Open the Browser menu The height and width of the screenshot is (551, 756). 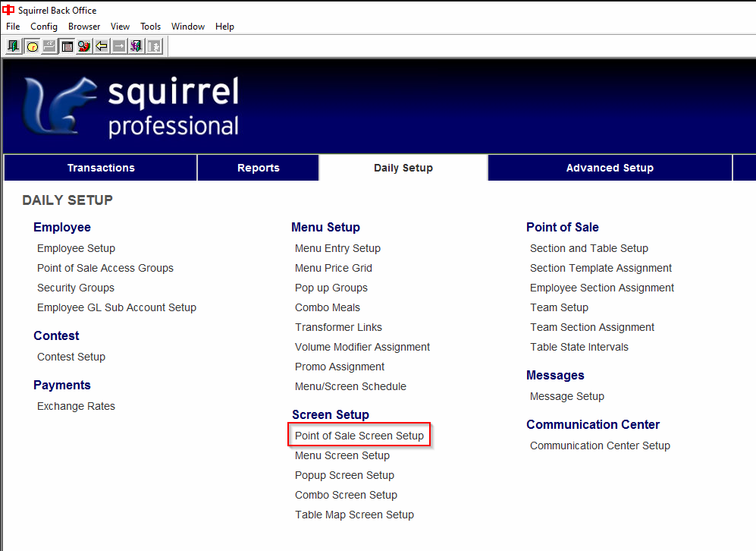84,27
